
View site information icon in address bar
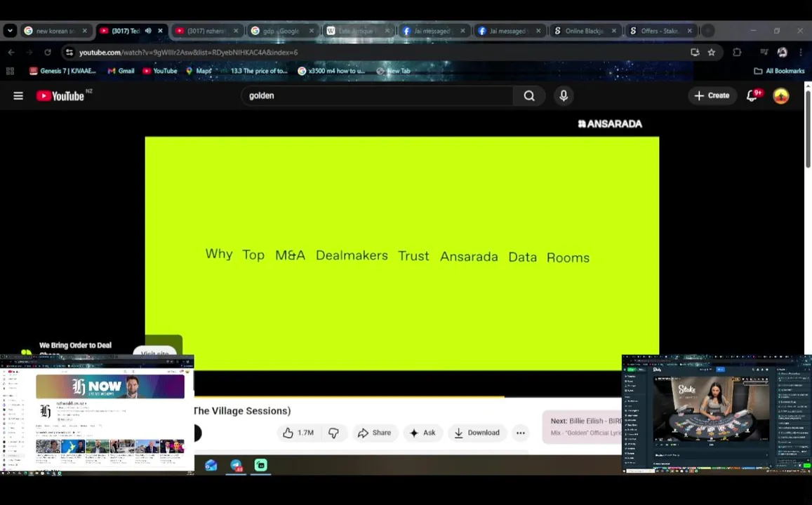click(69, 53)
